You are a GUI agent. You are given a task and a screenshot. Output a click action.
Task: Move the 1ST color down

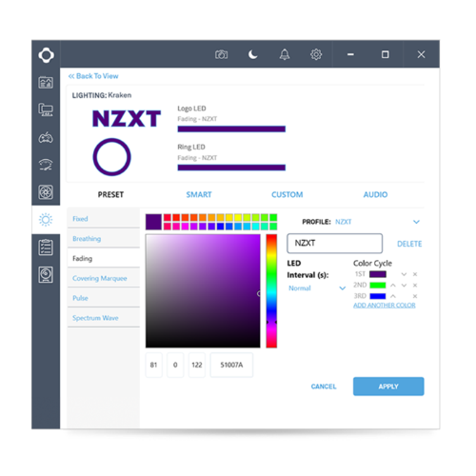coord(404,274)
